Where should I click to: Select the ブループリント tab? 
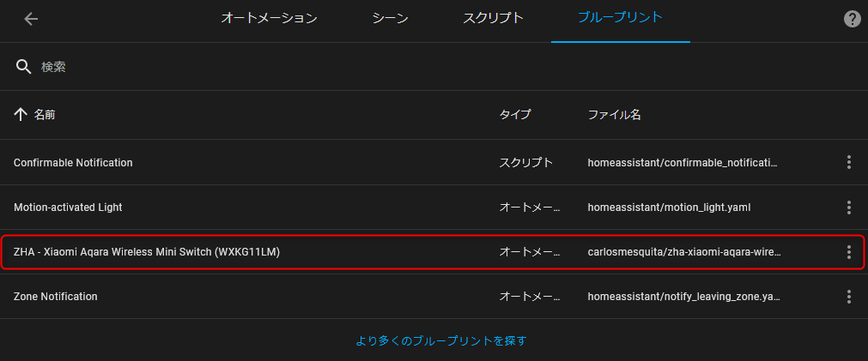pos(621,18)
